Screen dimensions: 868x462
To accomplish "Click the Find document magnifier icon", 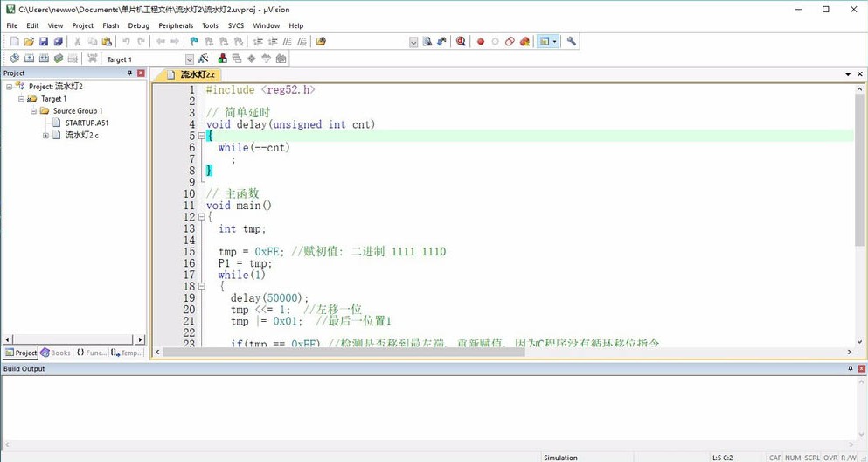I will click(427, 41).
